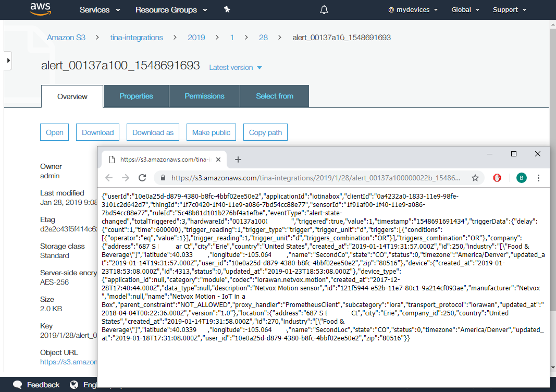Go to Amazon S3 breadcrumb link
Screen dimensions: 556x392
click(66, 38)
